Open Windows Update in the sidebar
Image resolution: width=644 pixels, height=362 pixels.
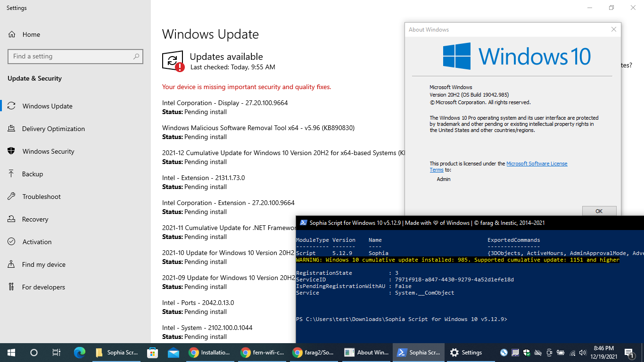[47, 106]
